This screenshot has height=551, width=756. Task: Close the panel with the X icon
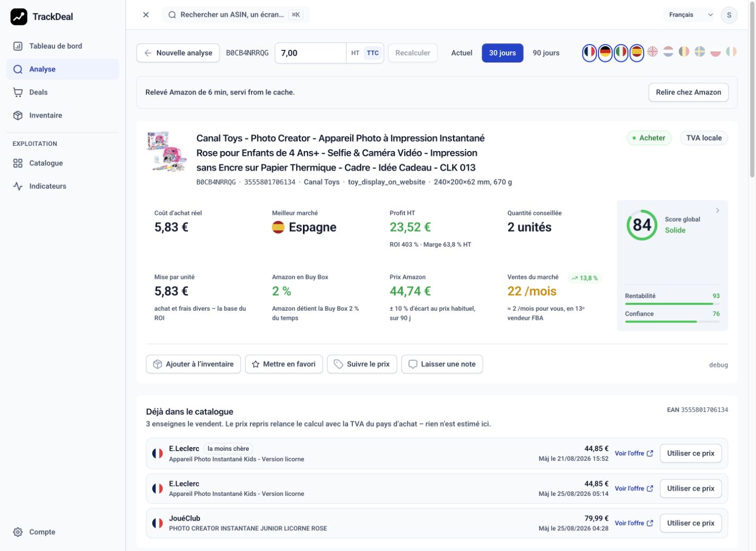coord(146,15)
